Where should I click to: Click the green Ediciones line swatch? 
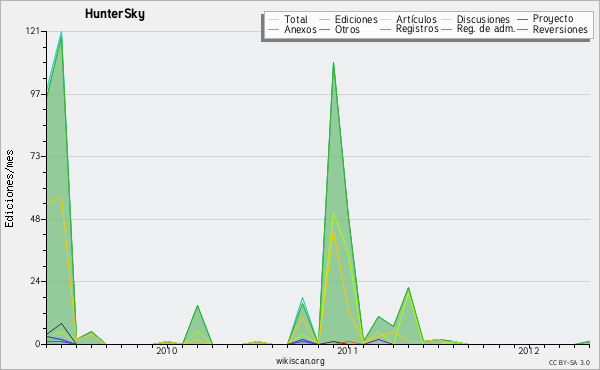click(324, 20)
